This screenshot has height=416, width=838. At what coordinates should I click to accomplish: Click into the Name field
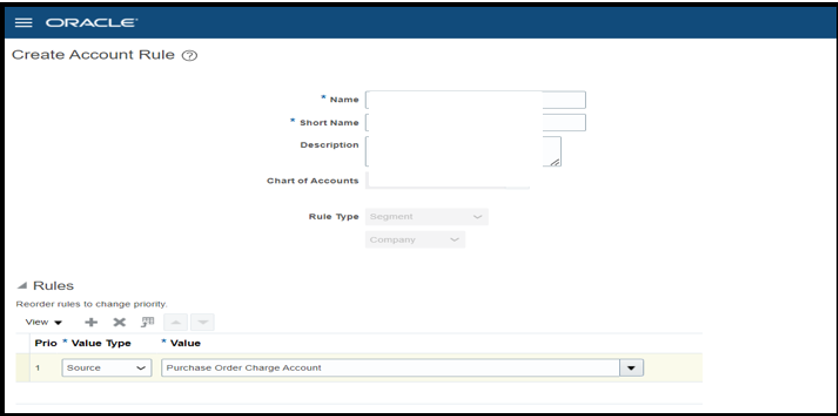coord(475,100)
